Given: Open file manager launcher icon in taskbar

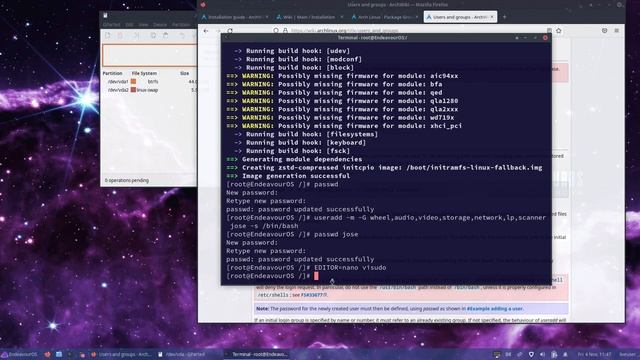Looking at the screenshot, I should click(59, 354).
